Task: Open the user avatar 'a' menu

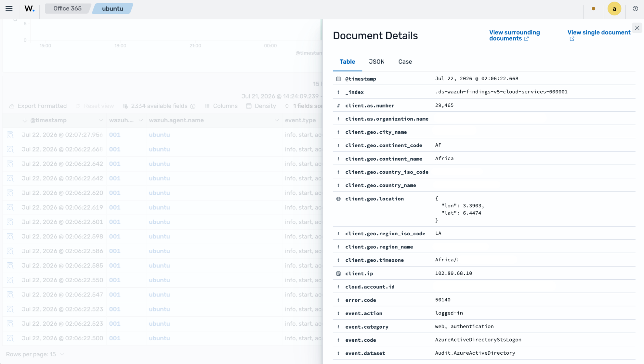Action: (614, 9)
